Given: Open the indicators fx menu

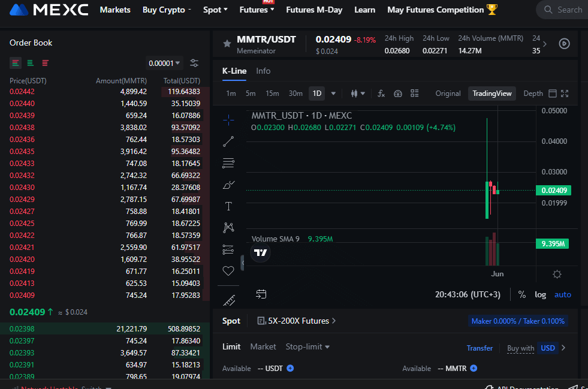Looking at the screenshot, I should click(x=381, y=94).
